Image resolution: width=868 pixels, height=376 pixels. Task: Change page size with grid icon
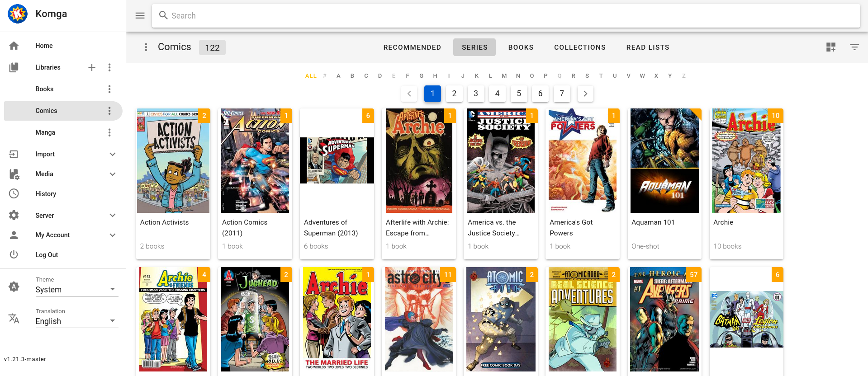(x=831, y=47)
